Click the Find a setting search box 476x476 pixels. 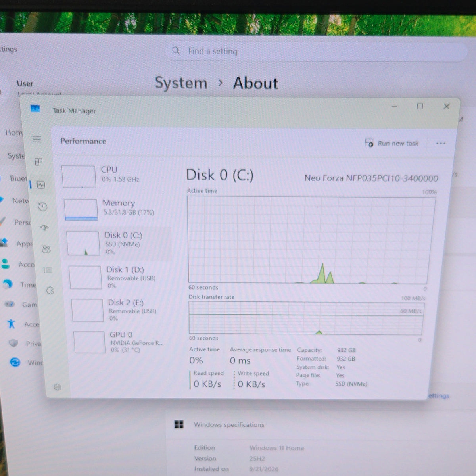point(316,52)
